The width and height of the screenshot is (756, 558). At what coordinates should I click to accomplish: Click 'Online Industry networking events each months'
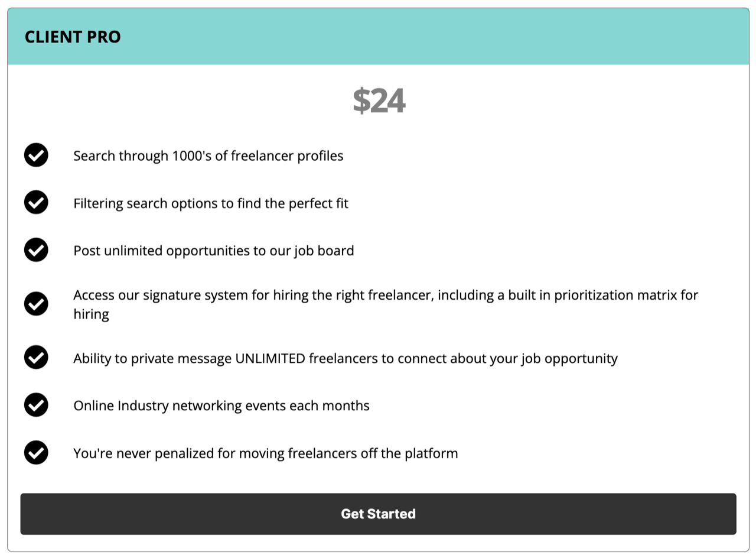pyautogui.click(x=221, y=406)
